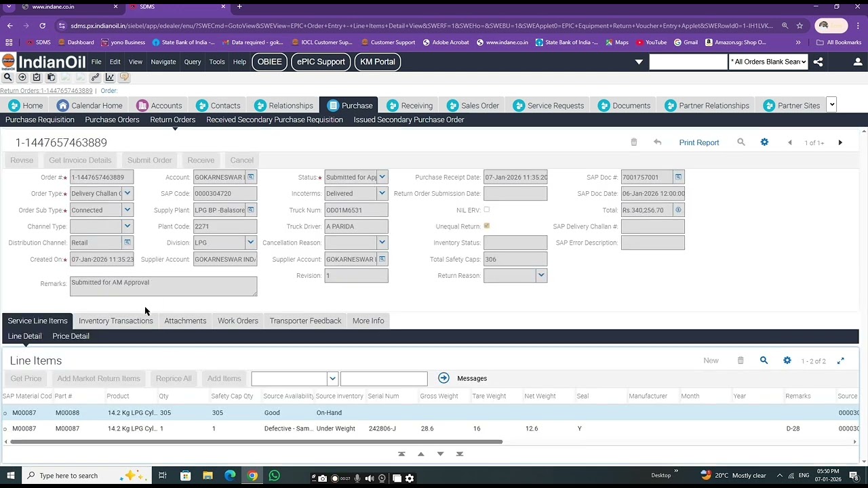Expand the Order Type dropdown
Screen dimensions: 868x488
(127, 194)
